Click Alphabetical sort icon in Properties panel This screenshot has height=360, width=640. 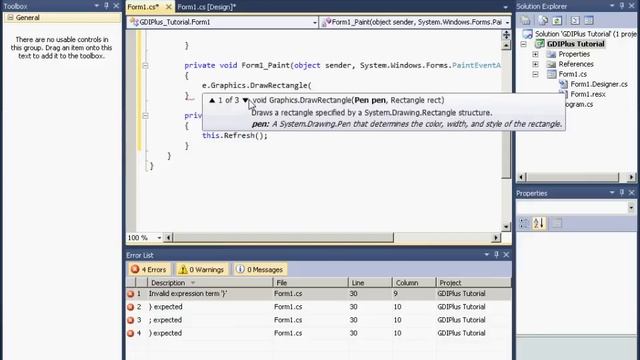[x=538, y=223]
